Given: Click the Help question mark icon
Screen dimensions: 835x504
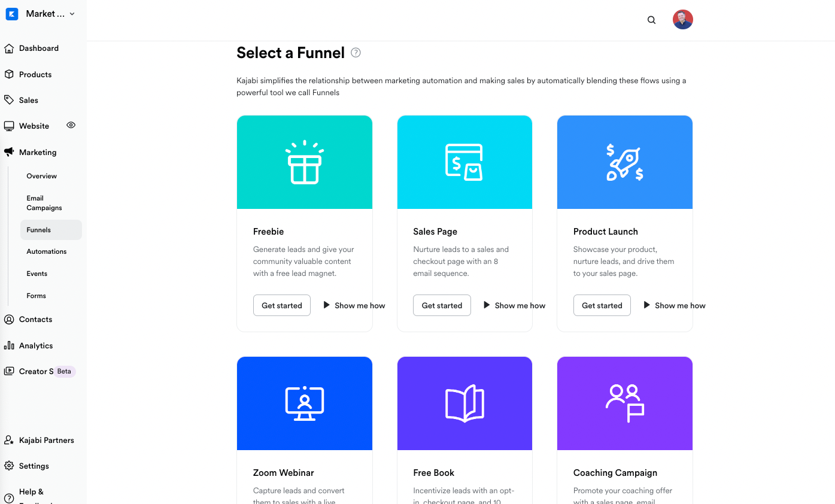Looking at the screenshot, I should click(9, 497).
